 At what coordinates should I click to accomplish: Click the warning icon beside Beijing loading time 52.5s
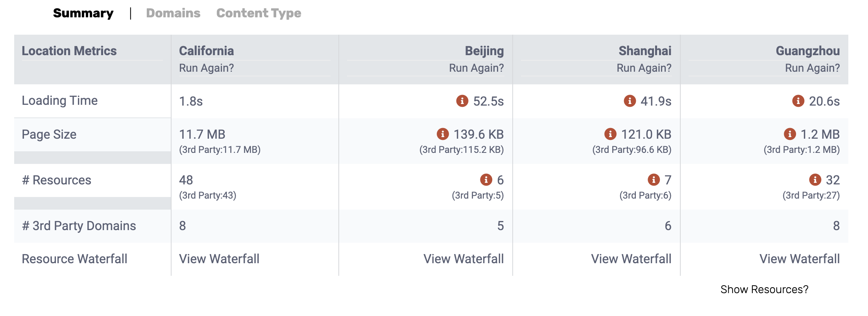[x=462, y=101]
